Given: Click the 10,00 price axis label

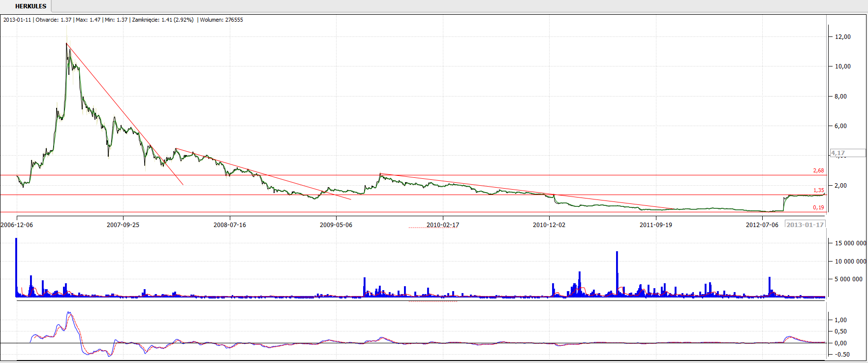Looking at the screenshot, I should 843,66.
